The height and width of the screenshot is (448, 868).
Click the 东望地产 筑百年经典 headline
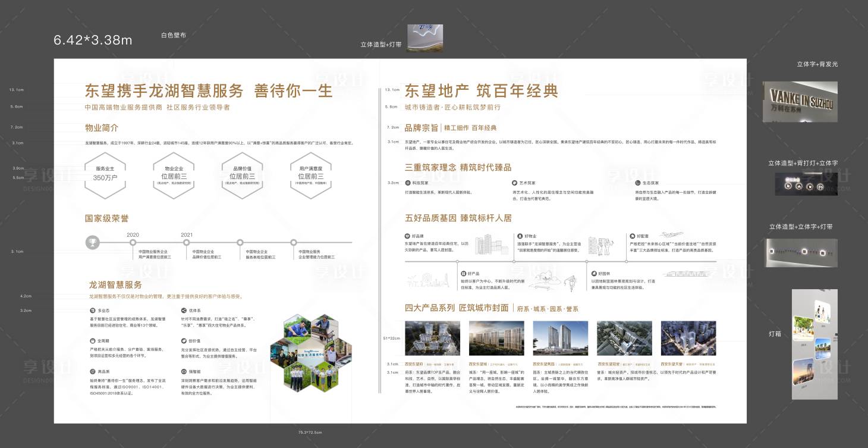[x=482, y=91]
